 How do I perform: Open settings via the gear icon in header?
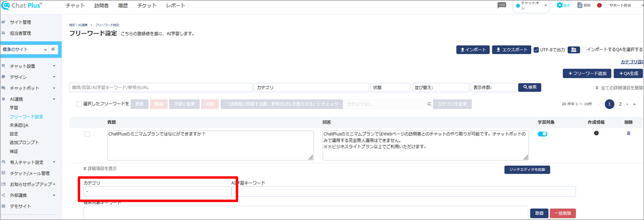click(563, 5)
